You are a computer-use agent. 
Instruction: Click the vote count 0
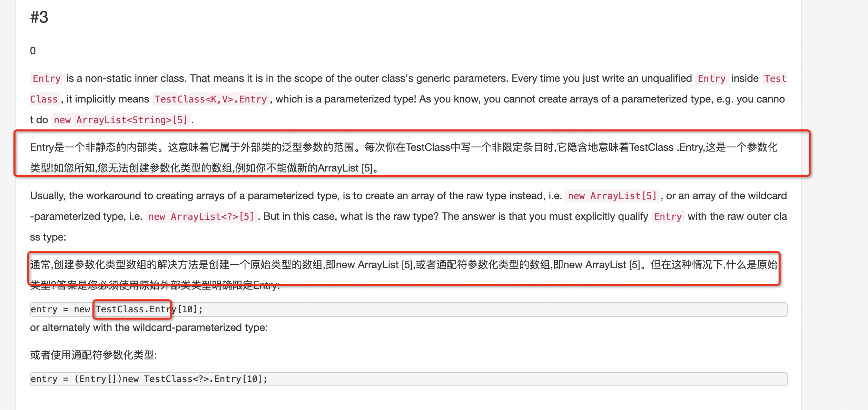pyautogui.click(x=33, y=51)
